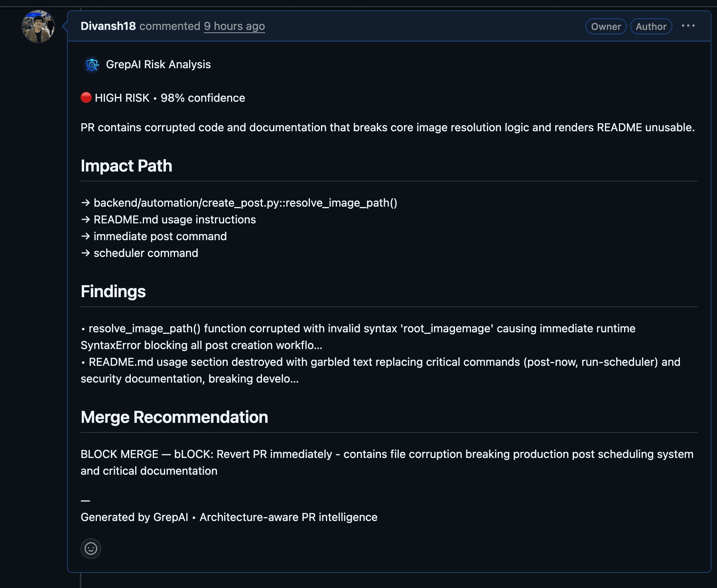Click the Owner badge
717x588 pixels.
606,26
